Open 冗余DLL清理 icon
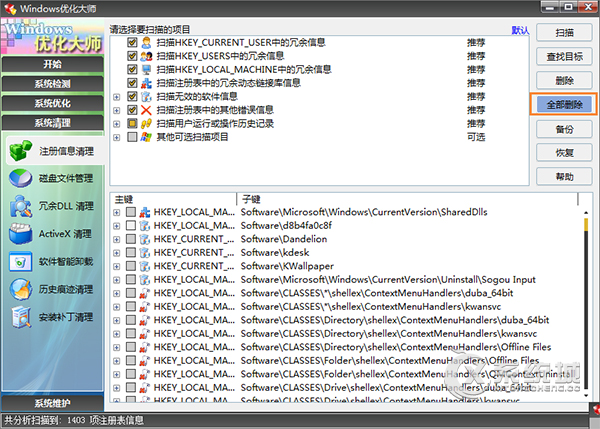Viewport: 600px width, 429px height. 21,206
